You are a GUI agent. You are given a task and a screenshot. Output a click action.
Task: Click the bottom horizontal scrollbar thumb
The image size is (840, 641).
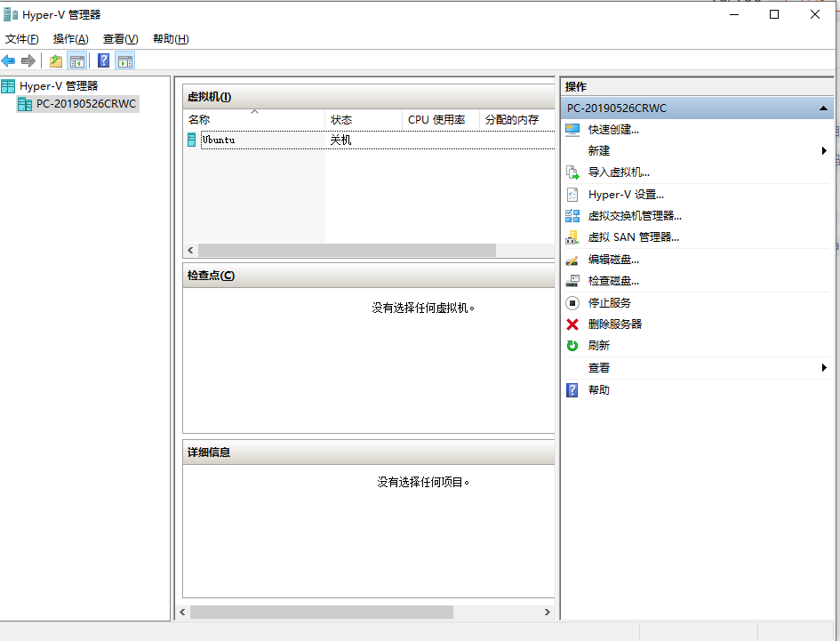point(322,612)
